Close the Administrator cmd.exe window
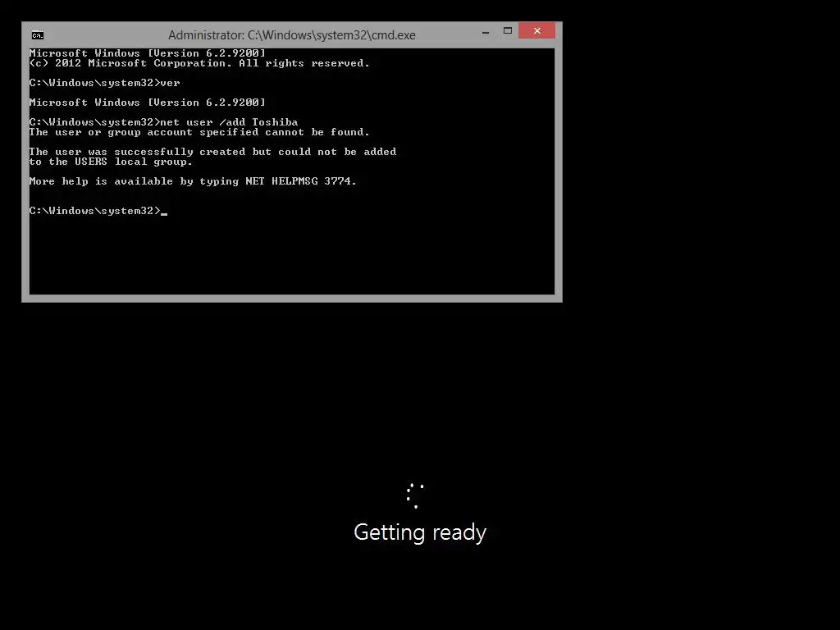Image resolution: width=840 pixels, height=630 pixels. pyautogui.click(x=536, y=30)
